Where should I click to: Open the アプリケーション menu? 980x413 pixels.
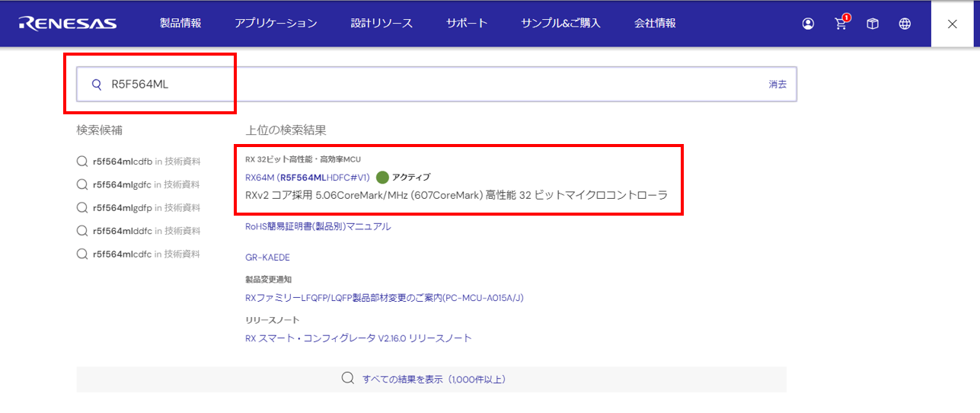point(276,24)
